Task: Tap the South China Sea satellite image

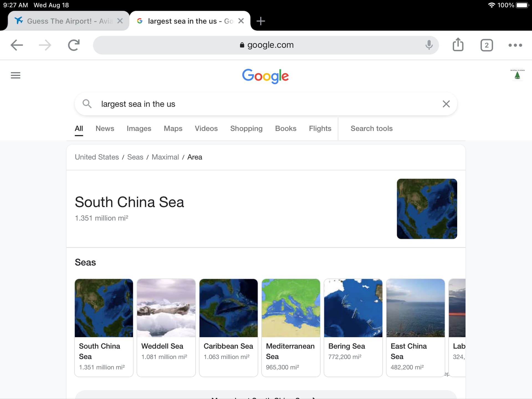Action: point(427,209)
